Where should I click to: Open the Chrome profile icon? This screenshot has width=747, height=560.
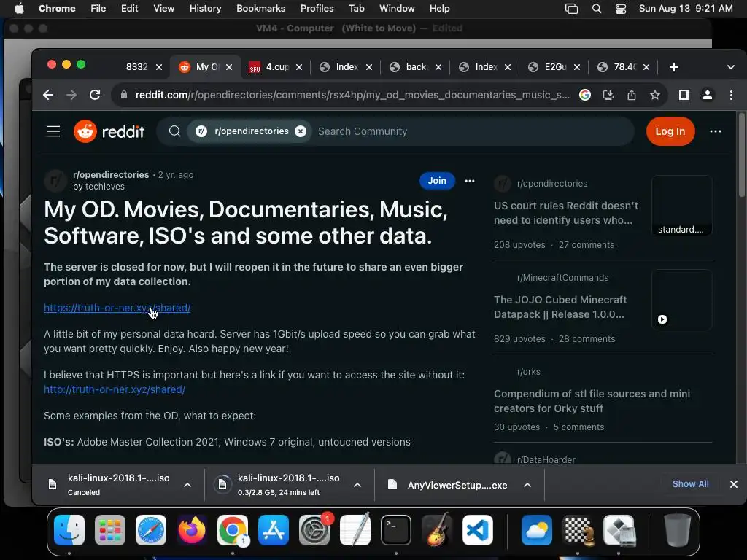(708, 95)
